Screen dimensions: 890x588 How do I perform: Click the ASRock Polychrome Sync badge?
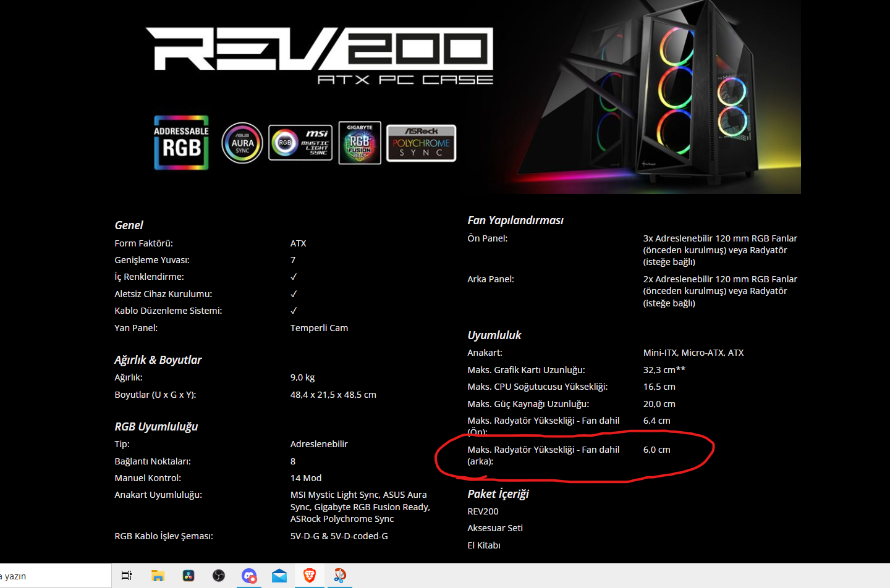(x=422, y=143)
